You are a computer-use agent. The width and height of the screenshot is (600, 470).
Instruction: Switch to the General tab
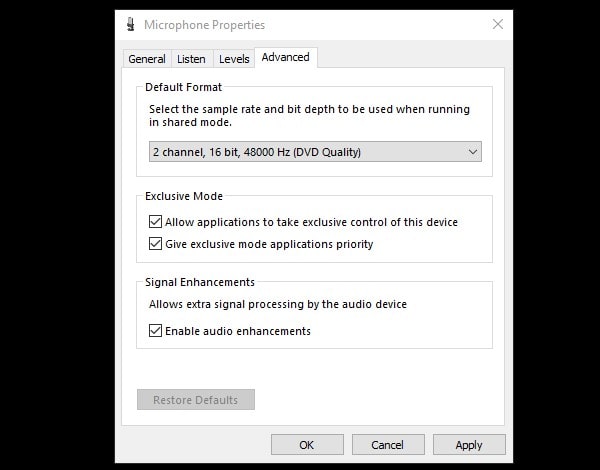point(146,59)
